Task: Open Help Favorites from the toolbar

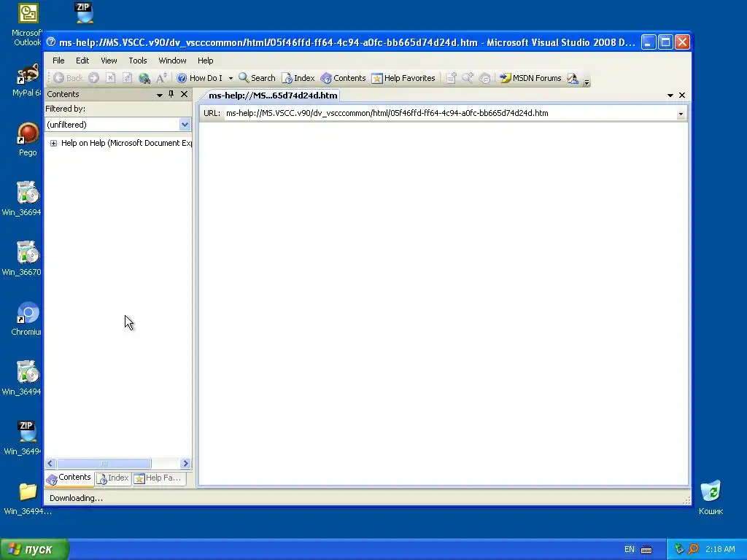Action: click(x=403, y=78)
